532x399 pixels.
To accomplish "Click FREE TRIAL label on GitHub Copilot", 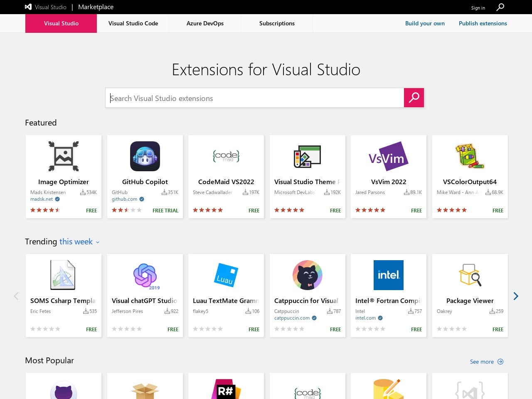I will (x=165, y=211).
